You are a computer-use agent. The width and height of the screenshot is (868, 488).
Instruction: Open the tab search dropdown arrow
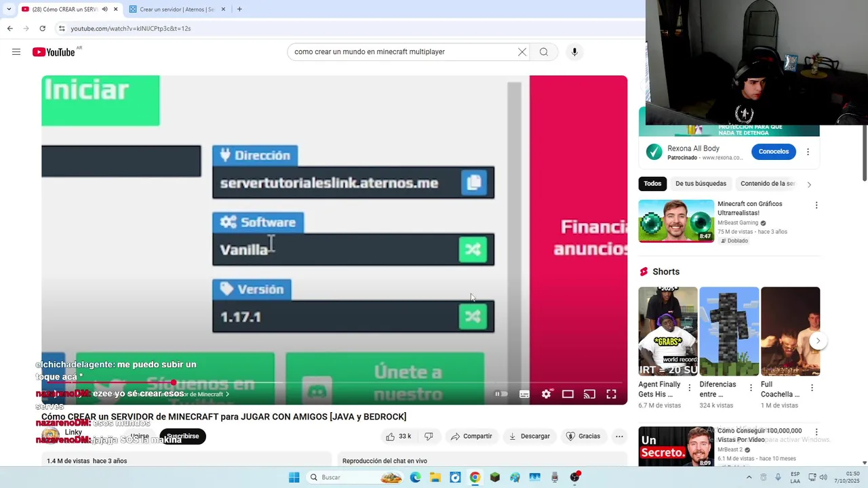pyautogui.click(x=9, y=9)
